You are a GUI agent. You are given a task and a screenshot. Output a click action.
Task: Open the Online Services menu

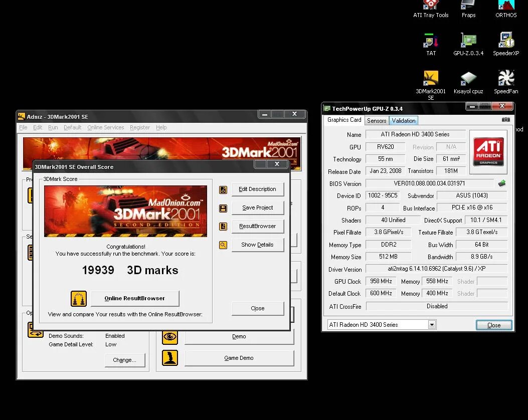[x=105, y=127]
